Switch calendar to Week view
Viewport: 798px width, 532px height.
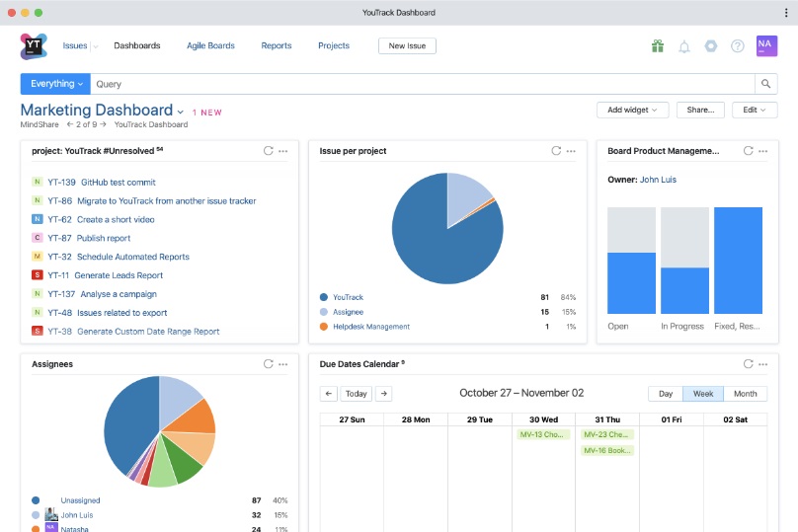pos(703,394)
